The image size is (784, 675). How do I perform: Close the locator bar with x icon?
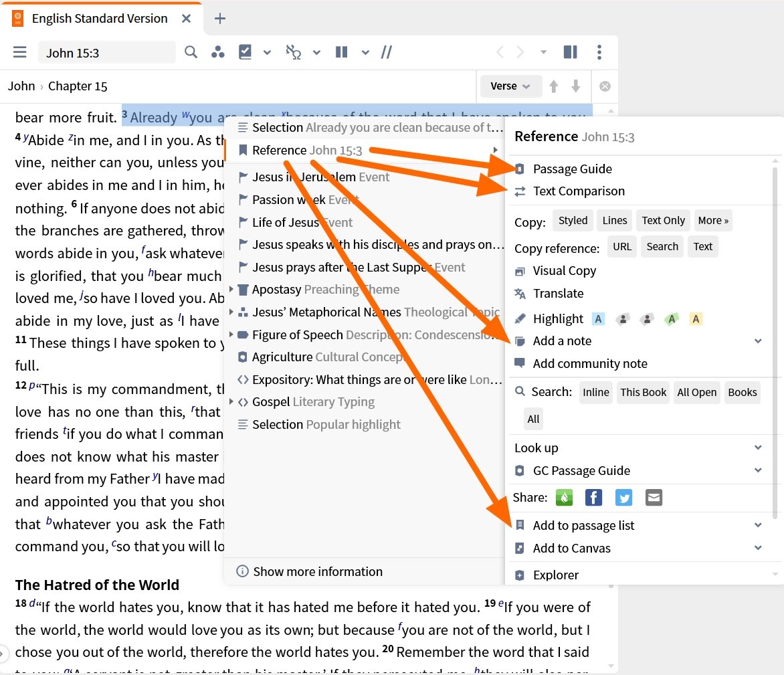pyautogui.click(x=605, y=86)
